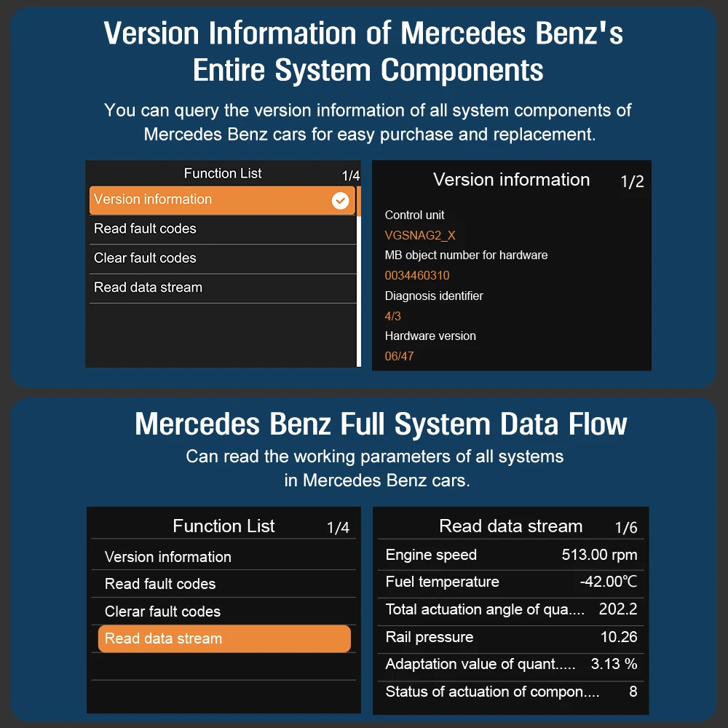Click highlighted Read data stream item

tap(224, 638)
